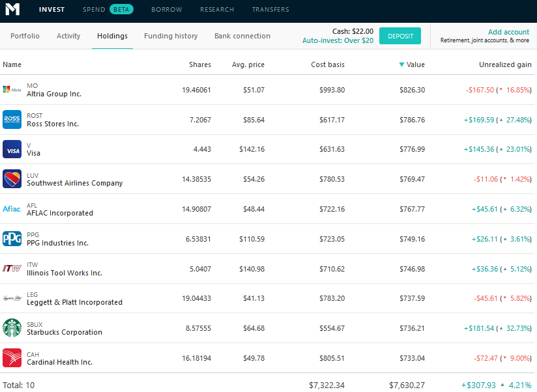The width and height of the screenshot is (537, 392).
Task: Open the Bank connection tab
Action: click(x=242, y=36)
